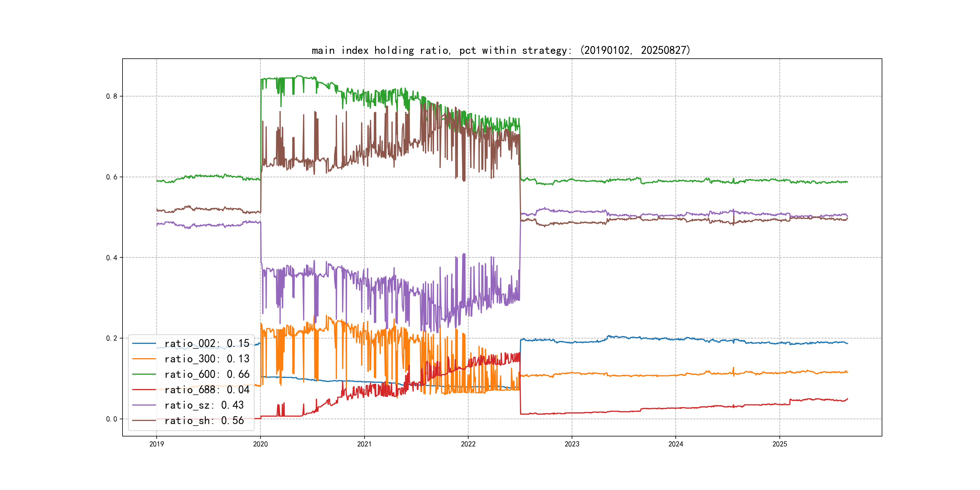The width and height of the screenshot is (980, 490).
Task: Click the 2019 x-axis tick label
Action: point(156,444)
